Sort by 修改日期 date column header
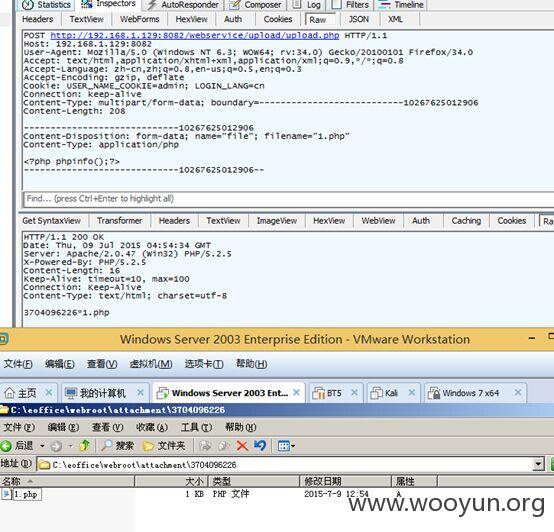Screen dimensions: 554x532 [x=346, y=481]
